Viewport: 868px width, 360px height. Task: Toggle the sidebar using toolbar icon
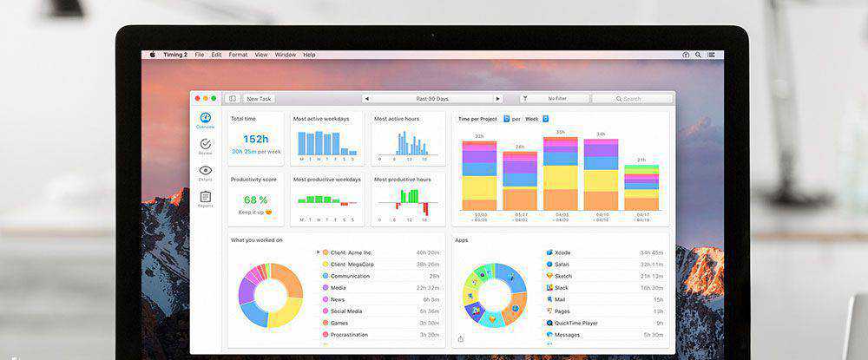[232, 99]
